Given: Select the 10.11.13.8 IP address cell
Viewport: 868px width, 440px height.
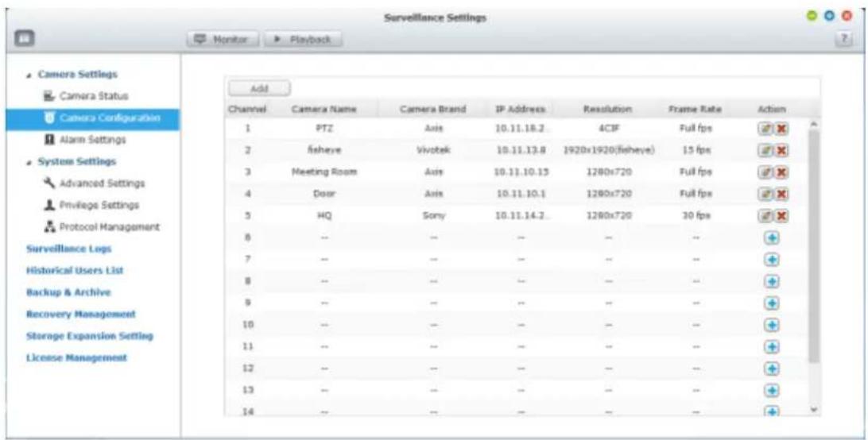Looking at the screenshot, I should [x=521, y=150].
